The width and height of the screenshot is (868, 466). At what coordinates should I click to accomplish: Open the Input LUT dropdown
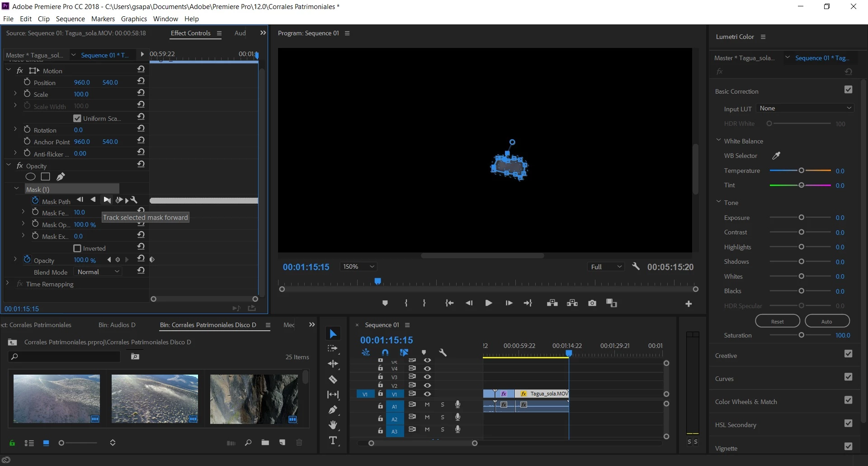click(x=805, y=108)
